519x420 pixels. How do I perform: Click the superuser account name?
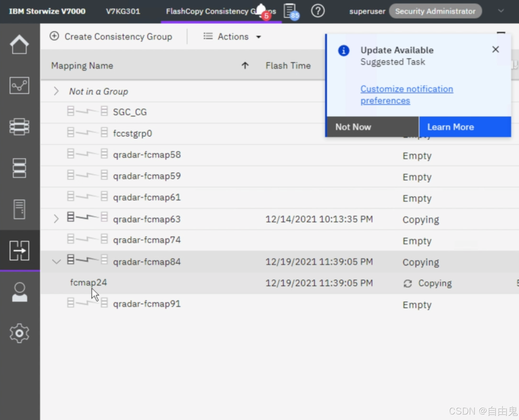click(367, 11)
